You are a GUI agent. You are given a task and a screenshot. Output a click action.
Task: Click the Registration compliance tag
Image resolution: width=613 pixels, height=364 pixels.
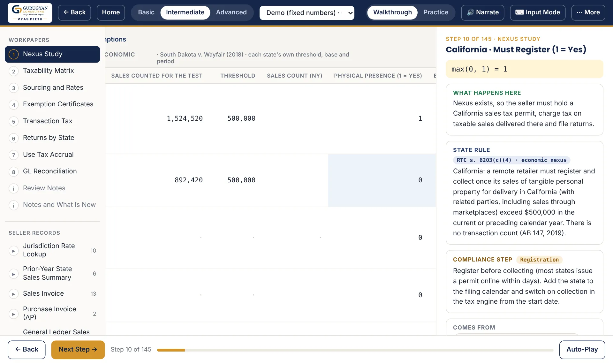(539, 260)
